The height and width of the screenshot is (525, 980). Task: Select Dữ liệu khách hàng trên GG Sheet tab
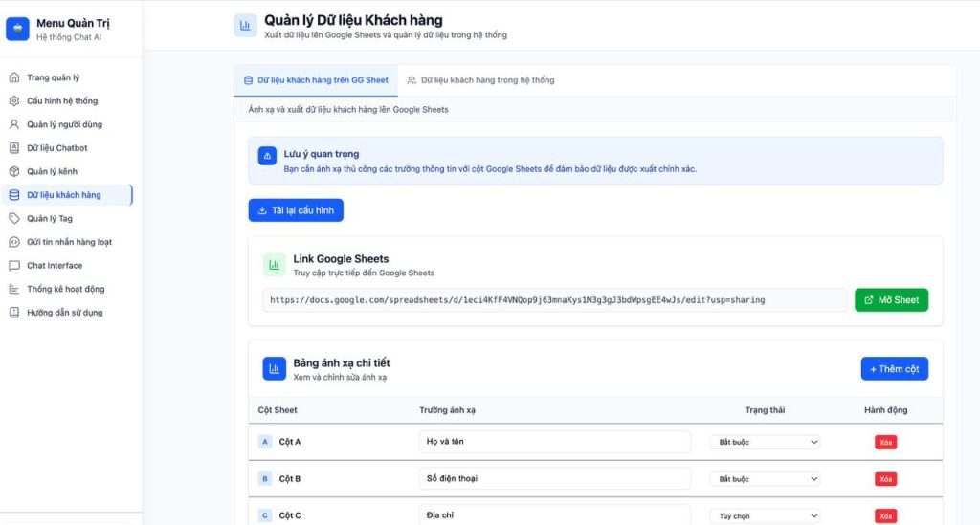click(x=316, y=80)
